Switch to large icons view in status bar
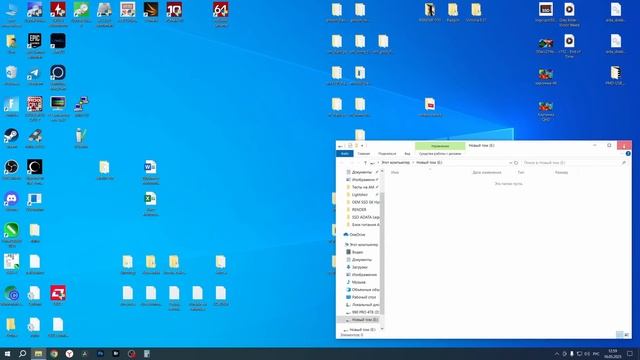 pyautogui.click(x=627, y=335)
